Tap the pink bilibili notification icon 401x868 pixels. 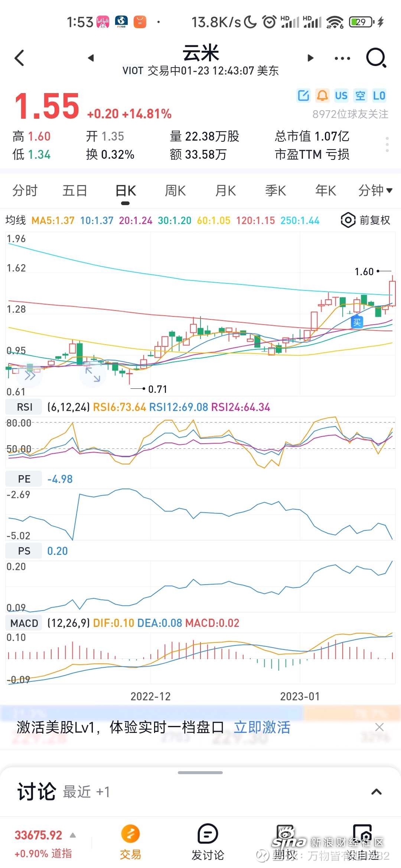point(103,22)
